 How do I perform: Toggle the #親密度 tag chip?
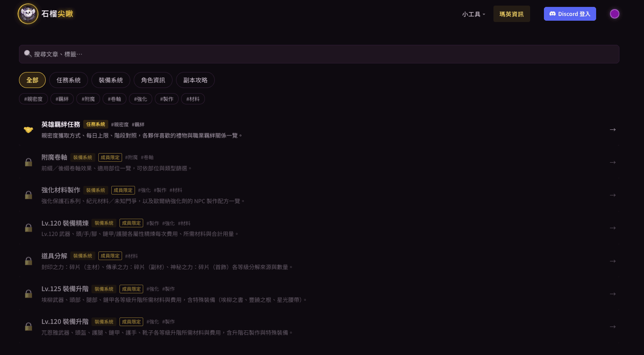(x=33, y=99)
